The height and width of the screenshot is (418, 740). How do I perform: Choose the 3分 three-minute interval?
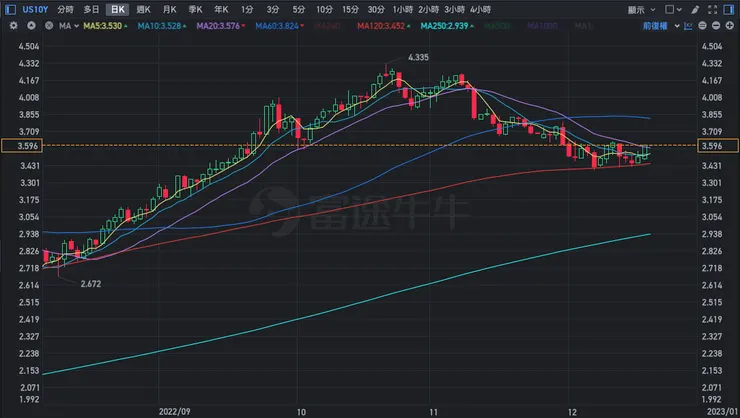[272, 9]
